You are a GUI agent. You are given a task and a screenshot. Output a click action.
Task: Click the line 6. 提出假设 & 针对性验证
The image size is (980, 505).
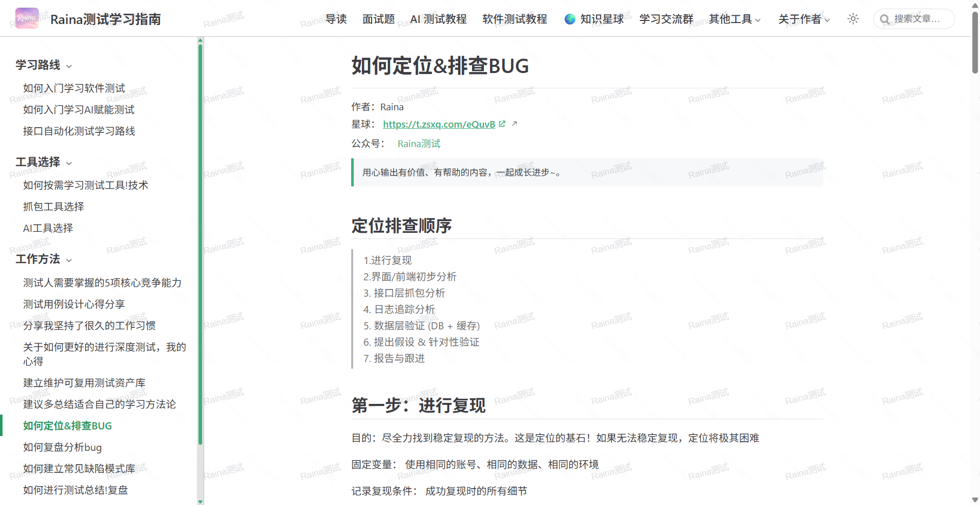tap(422, 342)
